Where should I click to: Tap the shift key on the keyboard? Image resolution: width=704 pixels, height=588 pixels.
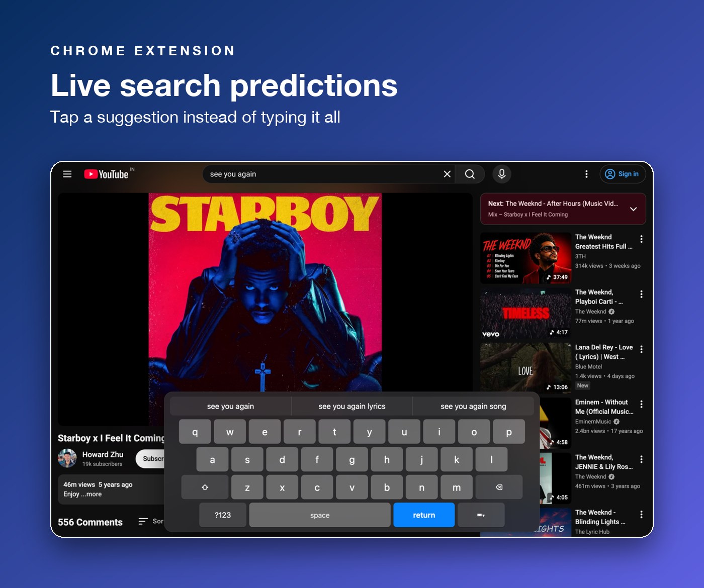pyautogui.click(x=205, y=487)
